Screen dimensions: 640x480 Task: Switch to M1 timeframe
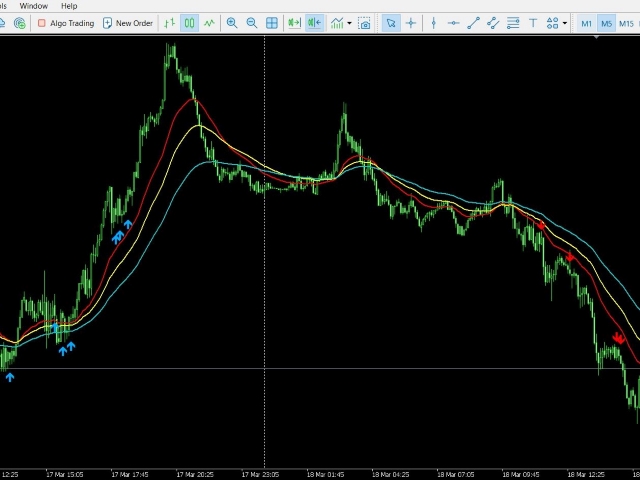(x=586, y=23)
